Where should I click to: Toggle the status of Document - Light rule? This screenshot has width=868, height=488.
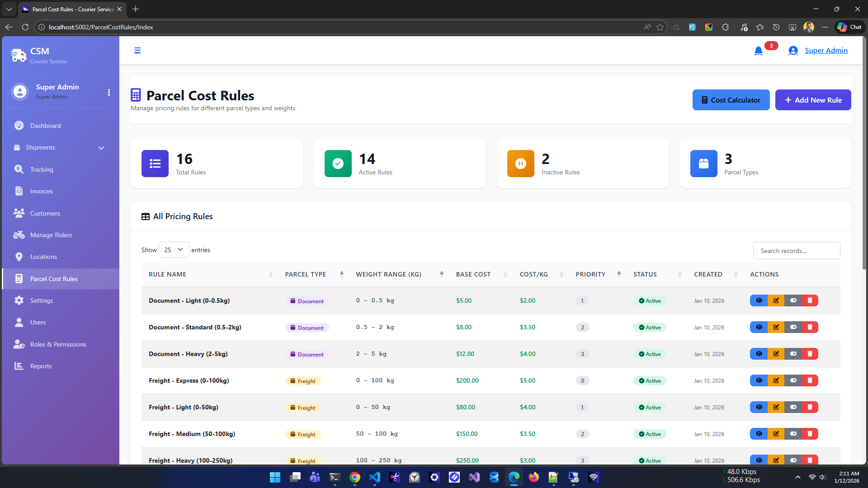click(793, 300)
